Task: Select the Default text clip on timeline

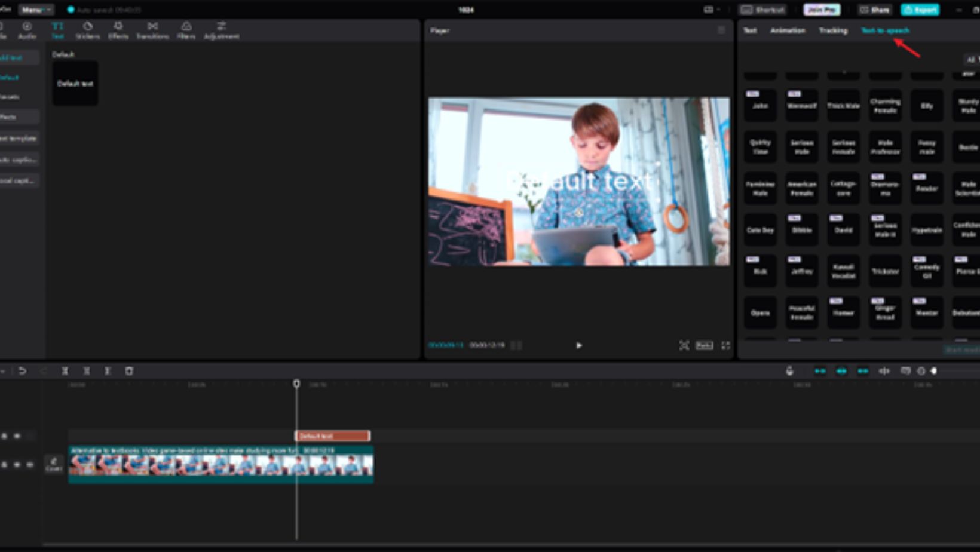Action: [x=332, y=436]
